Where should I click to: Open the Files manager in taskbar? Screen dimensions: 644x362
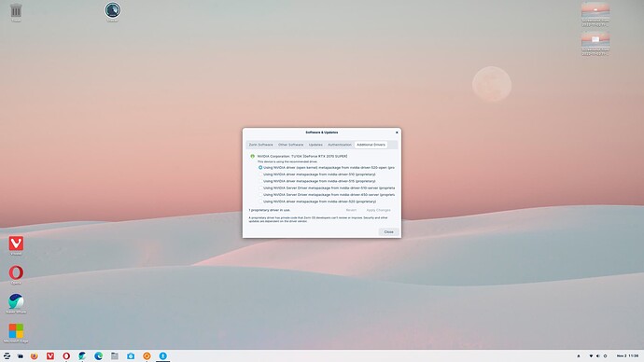tap(21, 355)
